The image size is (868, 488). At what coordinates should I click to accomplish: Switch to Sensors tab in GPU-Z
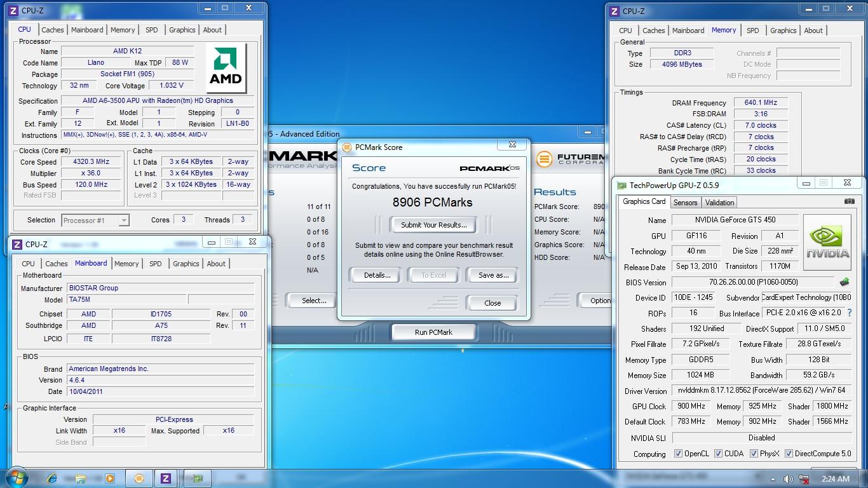(x=685, y=203)
